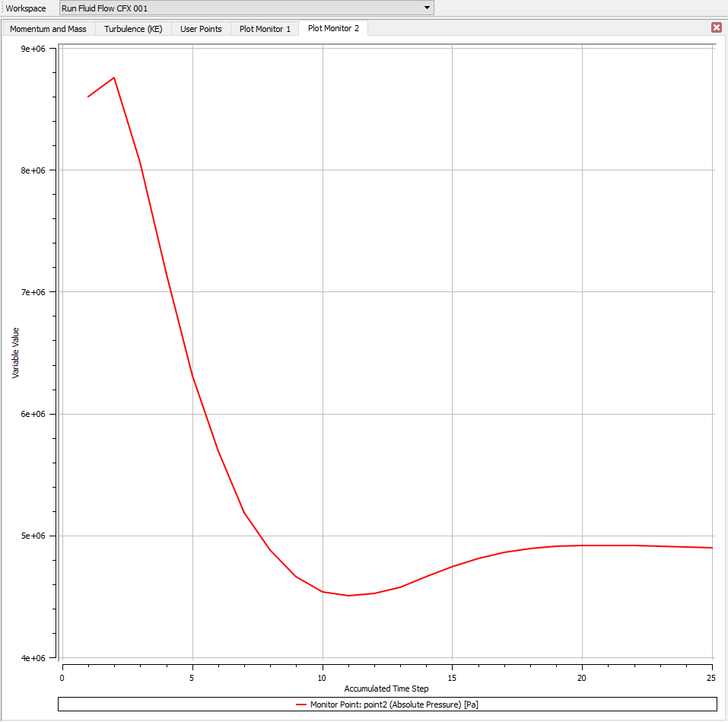Click the 4e+06 y-axis tick label
728x722 pixels.
tap(34, 658)
